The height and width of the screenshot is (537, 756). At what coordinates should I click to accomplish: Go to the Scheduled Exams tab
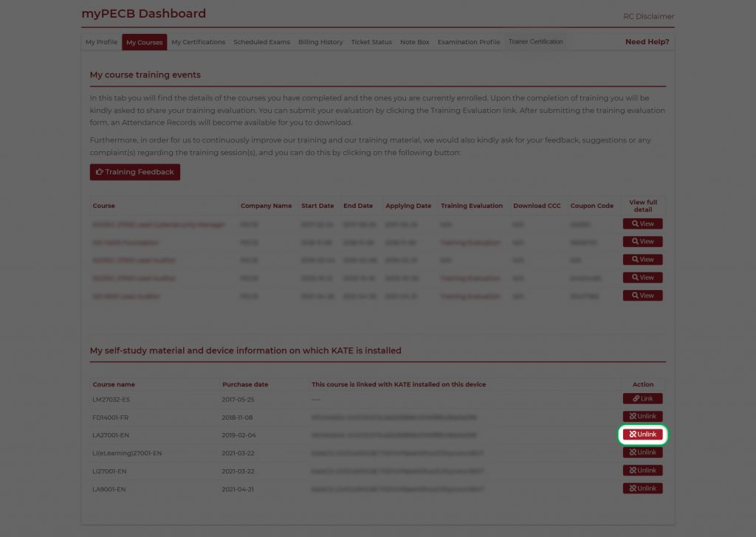tap(261, 42)
